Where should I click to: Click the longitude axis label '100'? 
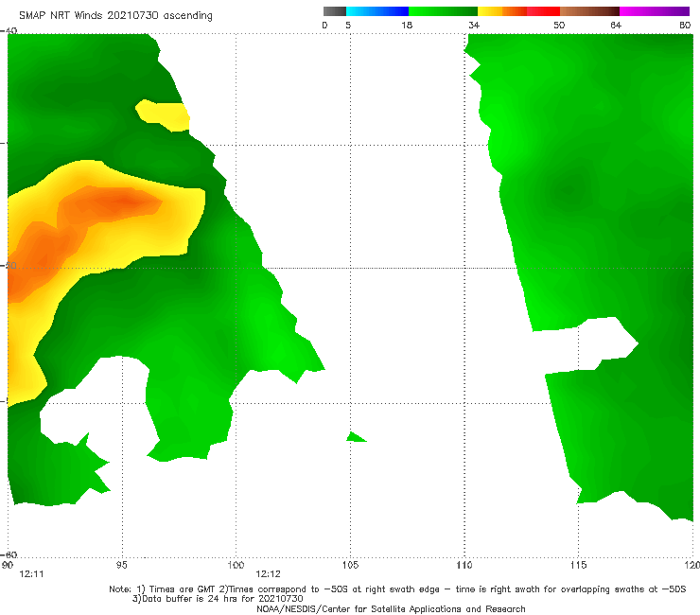pos(236,565)
